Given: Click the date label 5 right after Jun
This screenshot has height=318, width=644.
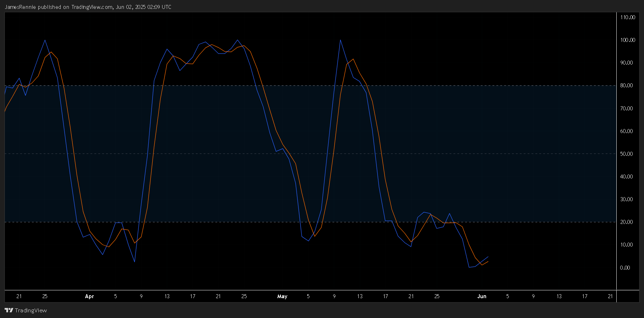Looking at the screenshot, I should click(x=508, y=296).
